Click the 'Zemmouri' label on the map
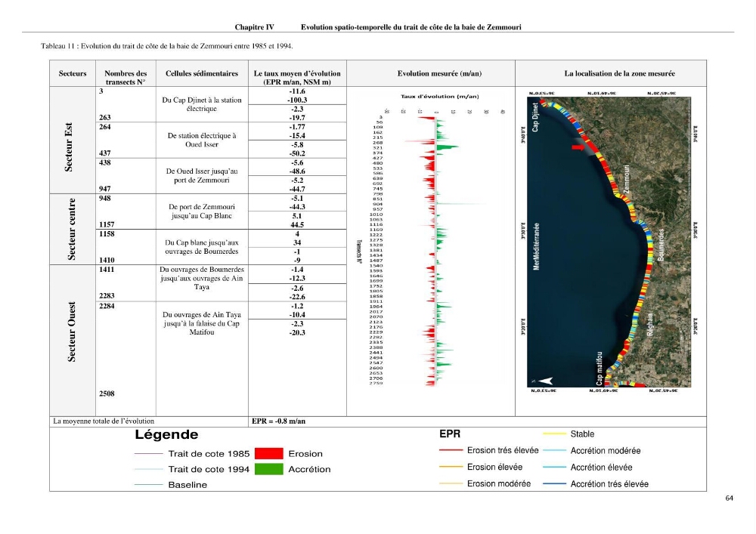 click(627, 179)
